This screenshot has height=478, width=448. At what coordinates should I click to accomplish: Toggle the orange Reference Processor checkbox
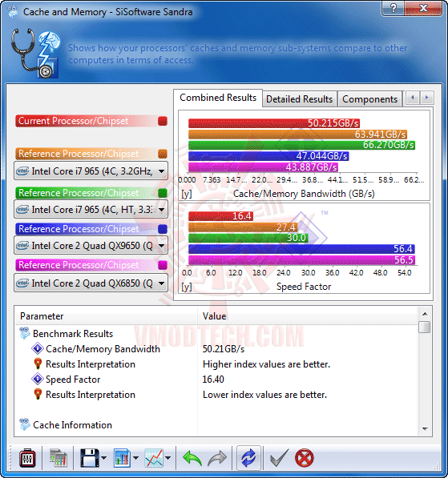[x=163, y=154]
